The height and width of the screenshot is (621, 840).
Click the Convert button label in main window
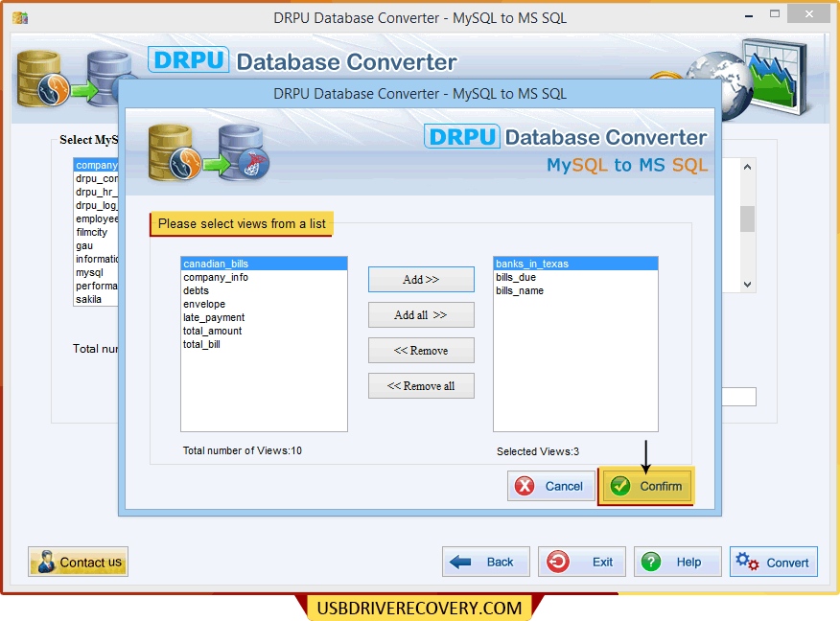[787, 563]
